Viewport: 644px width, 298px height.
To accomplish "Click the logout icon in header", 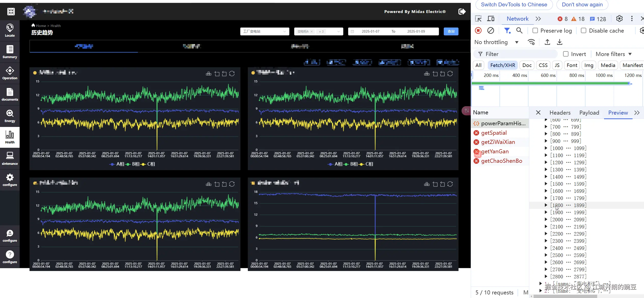I will click(x=462, y=11).
